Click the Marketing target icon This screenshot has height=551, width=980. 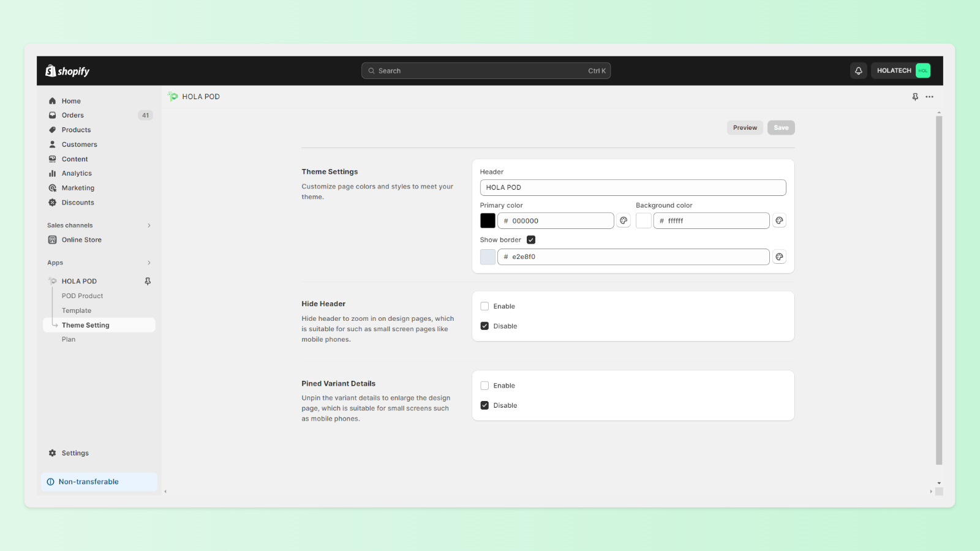pos(53,188)
